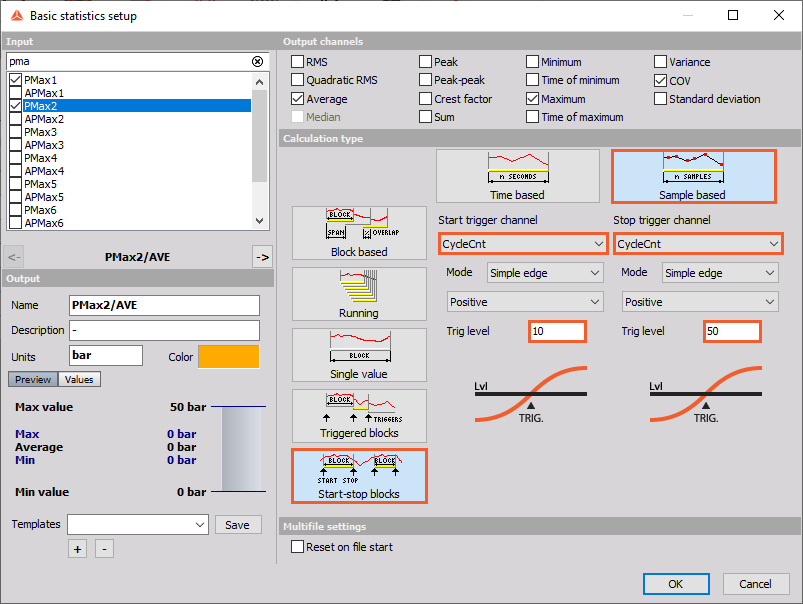Enable Minimum output channel
Image resolution: width=803 pixels, height=604 pixels.
(x=533, y=62)
